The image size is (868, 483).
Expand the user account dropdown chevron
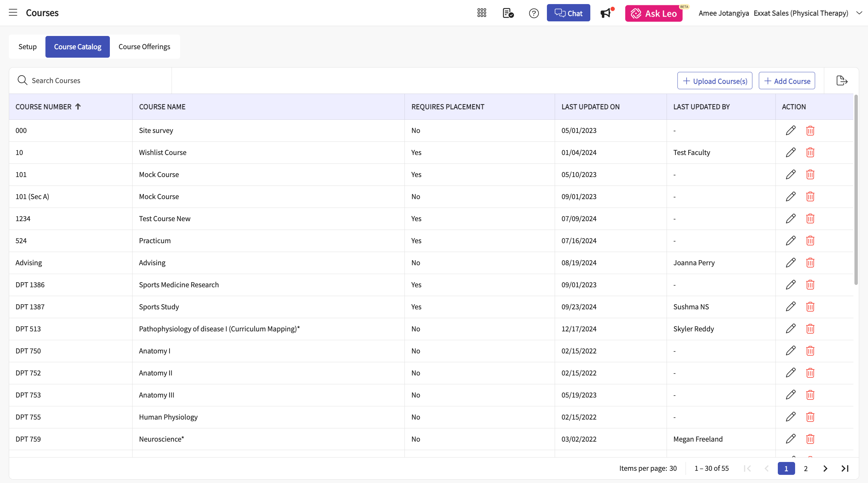tap(859, 13)
